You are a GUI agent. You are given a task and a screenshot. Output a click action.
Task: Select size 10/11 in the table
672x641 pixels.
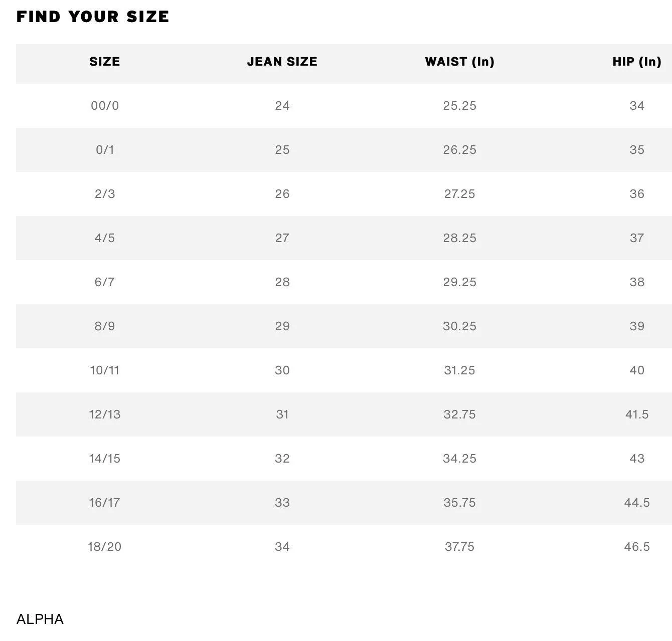pos(105,370)
